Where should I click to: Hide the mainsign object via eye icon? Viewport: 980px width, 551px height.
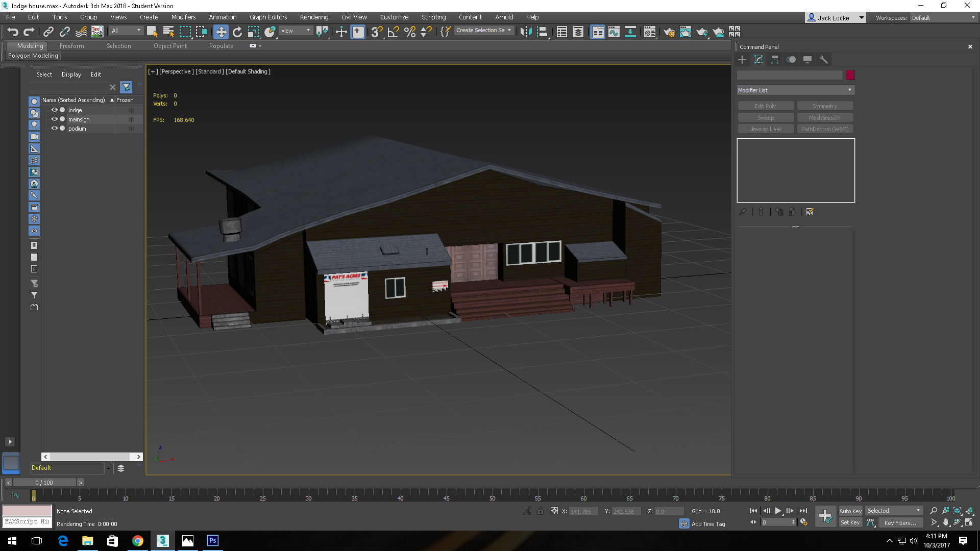click(x=54, y=119)
